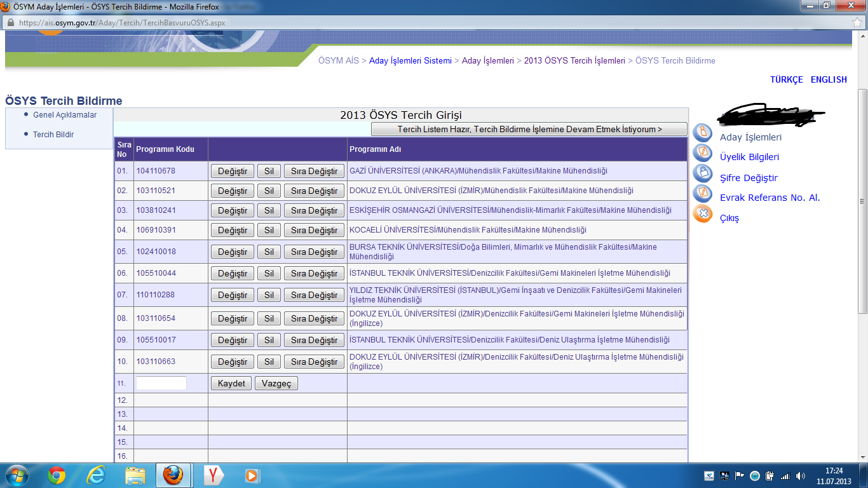Click Sil for row 09
The image size is (868, 488).
pos(269,341)
